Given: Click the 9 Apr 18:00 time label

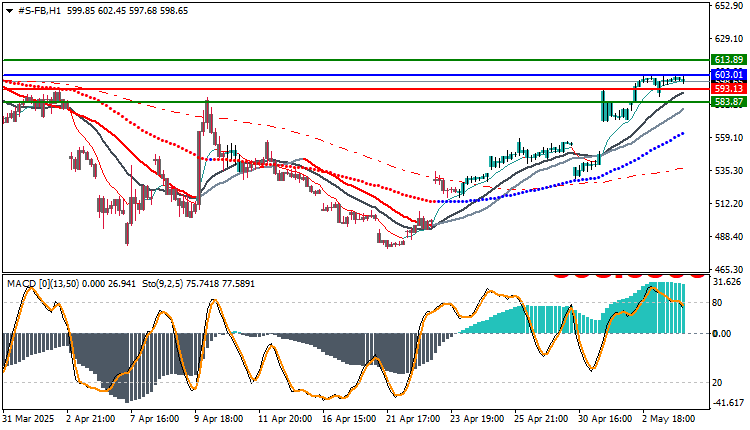Looking at the screenshot, I should (219, 419).
